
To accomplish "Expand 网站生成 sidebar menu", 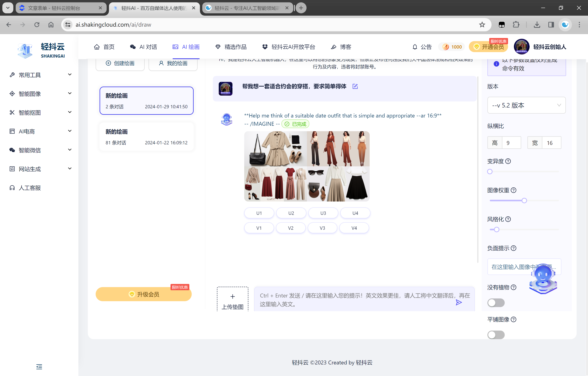I will [41, 169].
